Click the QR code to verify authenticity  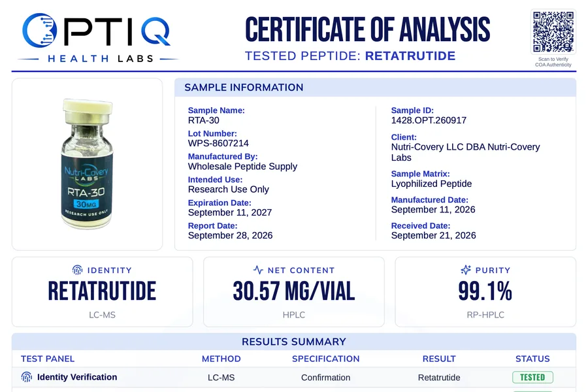553,31
